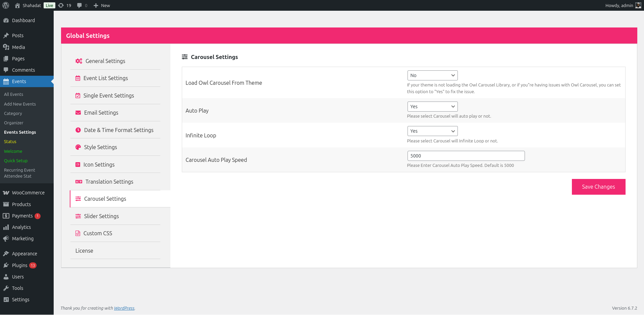This screenshot has width=644, height=315.
Task: Open the Infinite Loop dropdown
Action: pyautogui.click(x=432, y=131)
